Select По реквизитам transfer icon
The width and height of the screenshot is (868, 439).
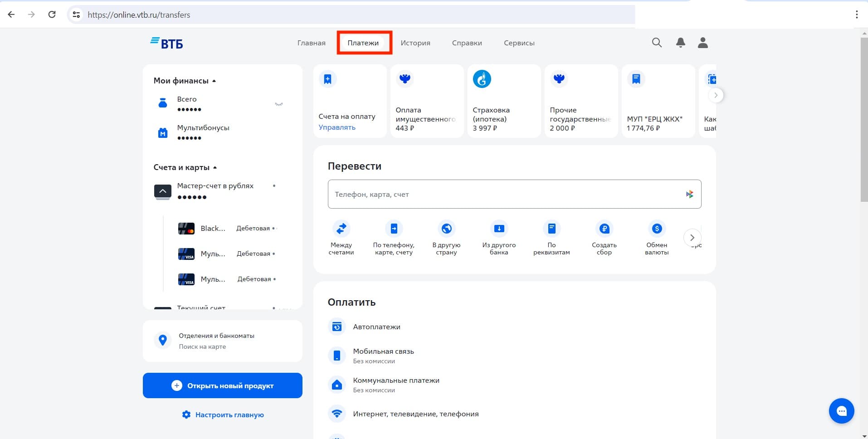click(551, 229)
